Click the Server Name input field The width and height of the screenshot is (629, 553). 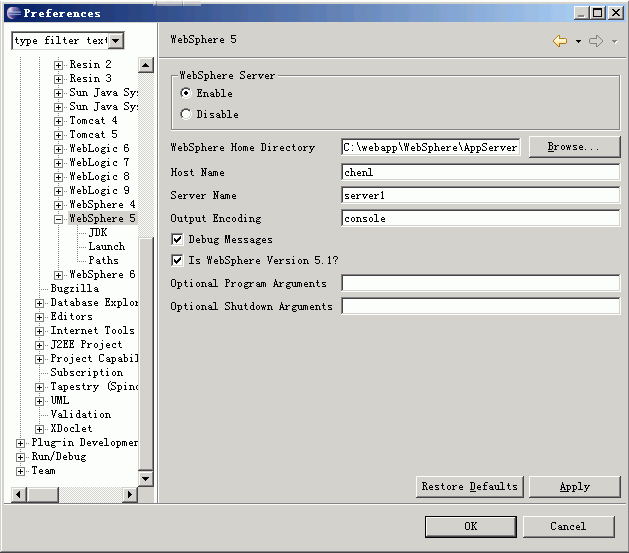coord(481,195)
